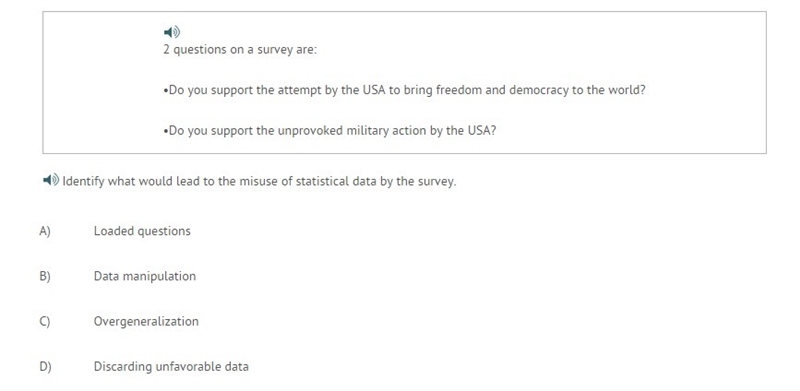Click the question prompt starting with Identify
The height and width of the screenshot is (391, 800).
[x=259, y=181]
